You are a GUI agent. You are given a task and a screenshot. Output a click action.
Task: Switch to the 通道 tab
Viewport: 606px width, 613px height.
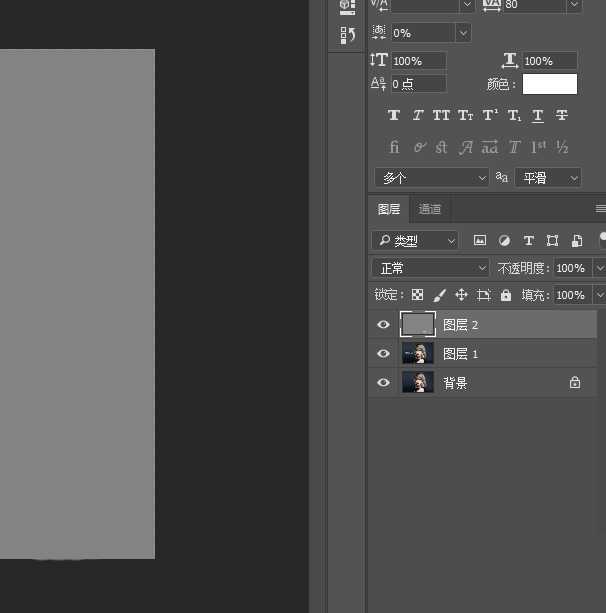click(x=430, y=209)
